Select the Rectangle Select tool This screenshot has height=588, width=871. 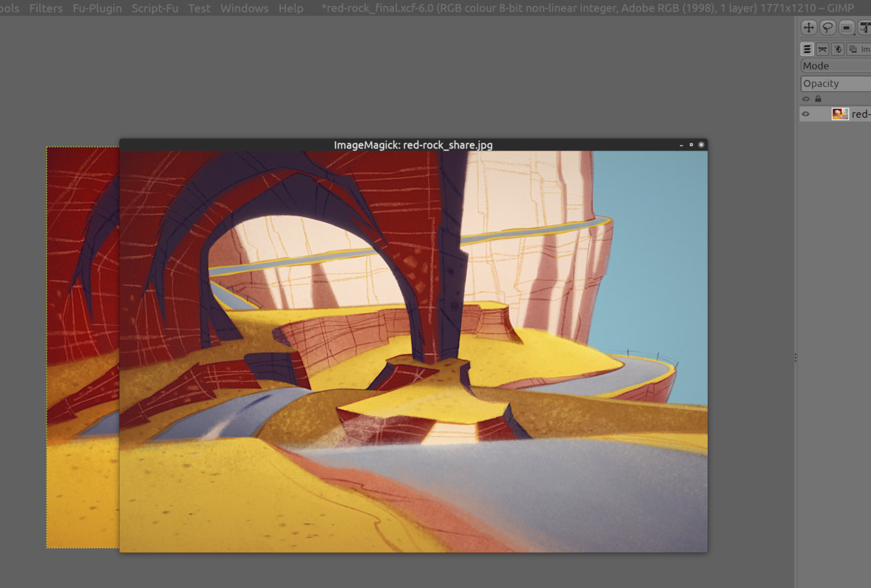pos(846,27)
